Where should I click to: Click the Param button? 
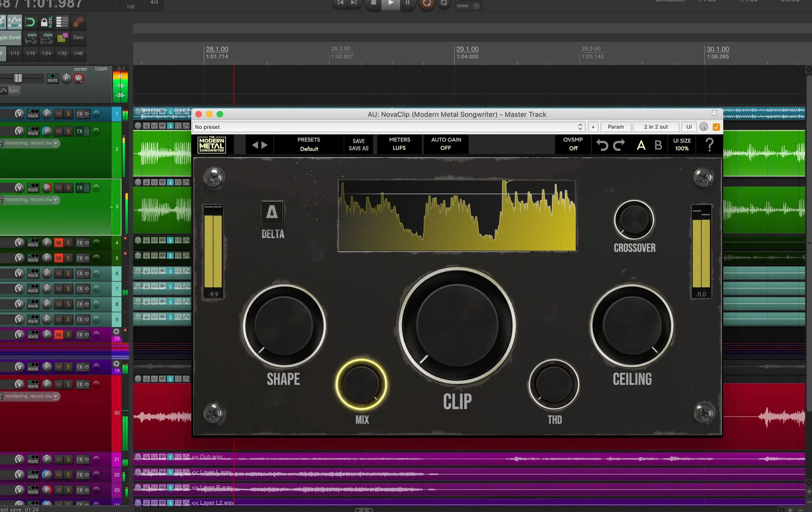615,127
